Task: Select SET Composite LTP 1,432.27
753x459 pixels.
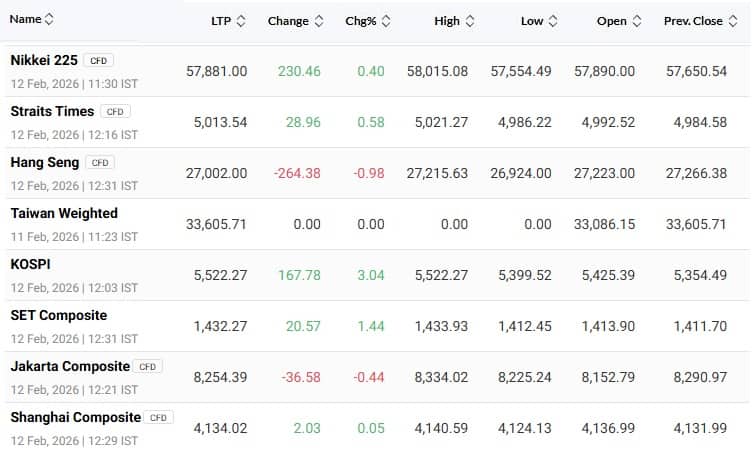Action: tap(220, 326)
